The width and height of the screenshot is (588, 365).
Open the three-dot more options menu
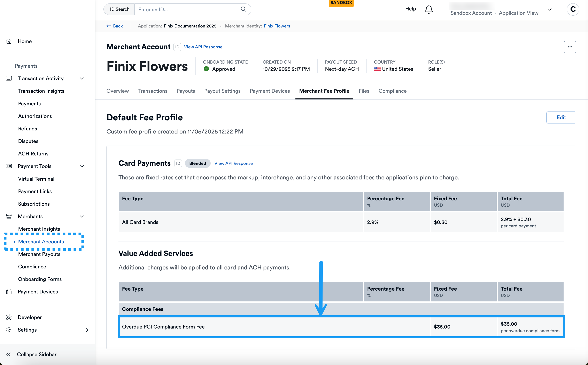click(x=570, y=47)
